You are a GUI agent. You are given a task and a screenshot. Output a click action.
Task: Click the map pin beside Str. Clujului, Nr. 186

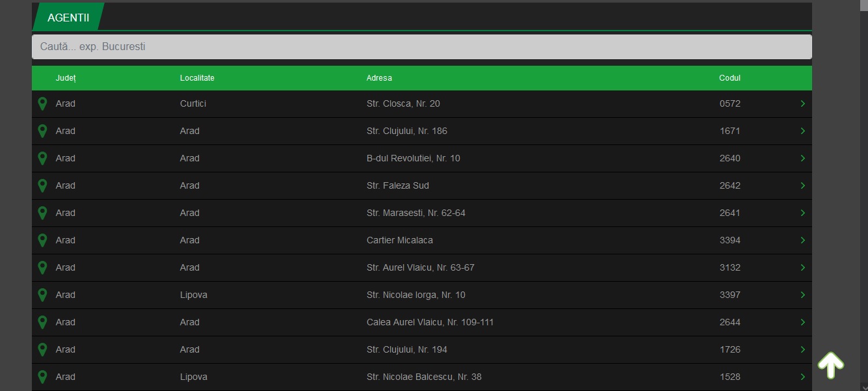pyautogui.click(x=42, y=131)
